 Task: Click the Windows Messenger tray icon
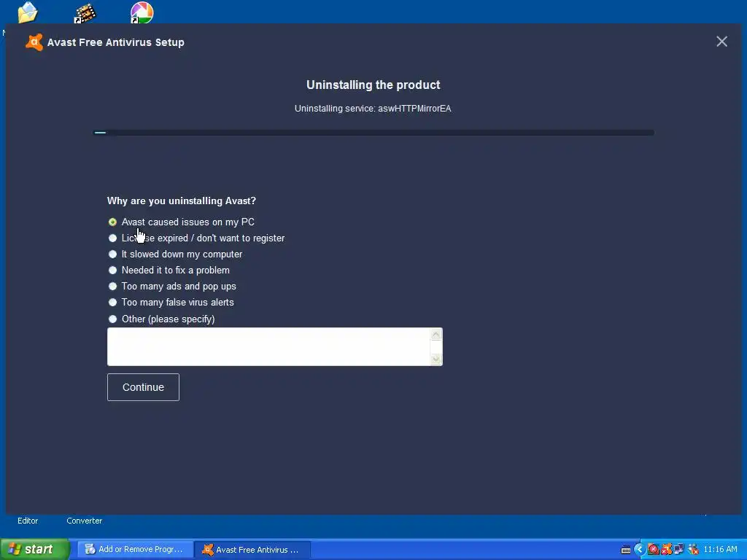693,550
